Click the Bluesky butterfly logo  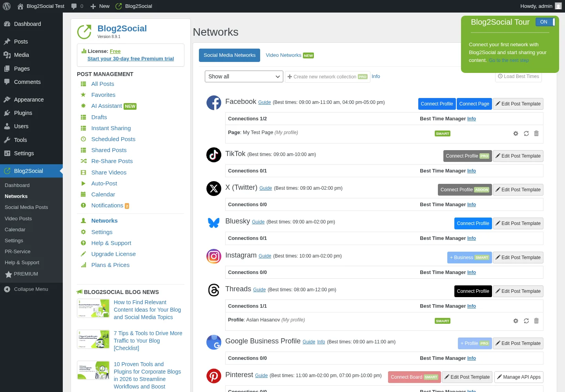(x=214, y=223)
